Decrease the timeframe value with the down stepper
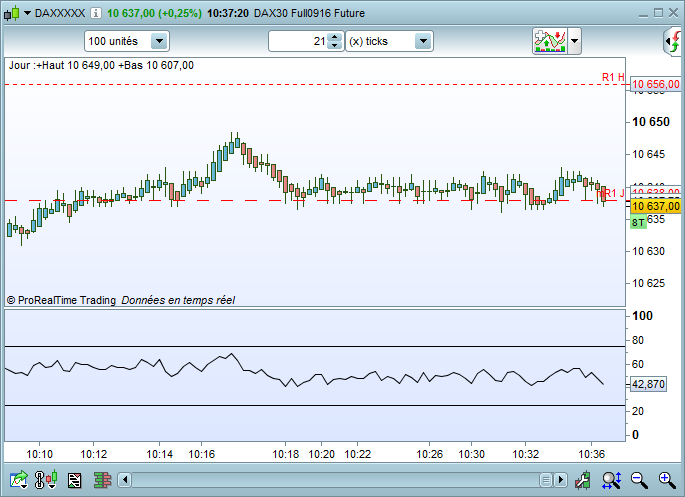 [x=335, y=46]
